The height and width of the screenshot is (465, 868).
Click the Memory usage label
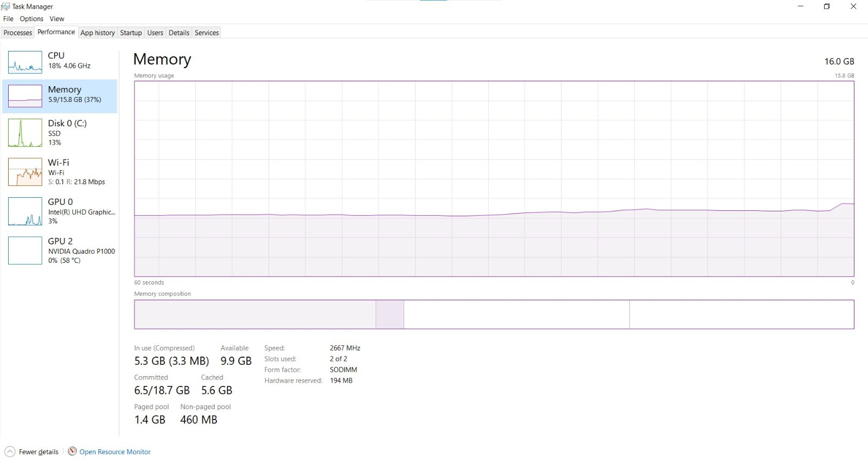pyautogui.click(x=154, y=76)
